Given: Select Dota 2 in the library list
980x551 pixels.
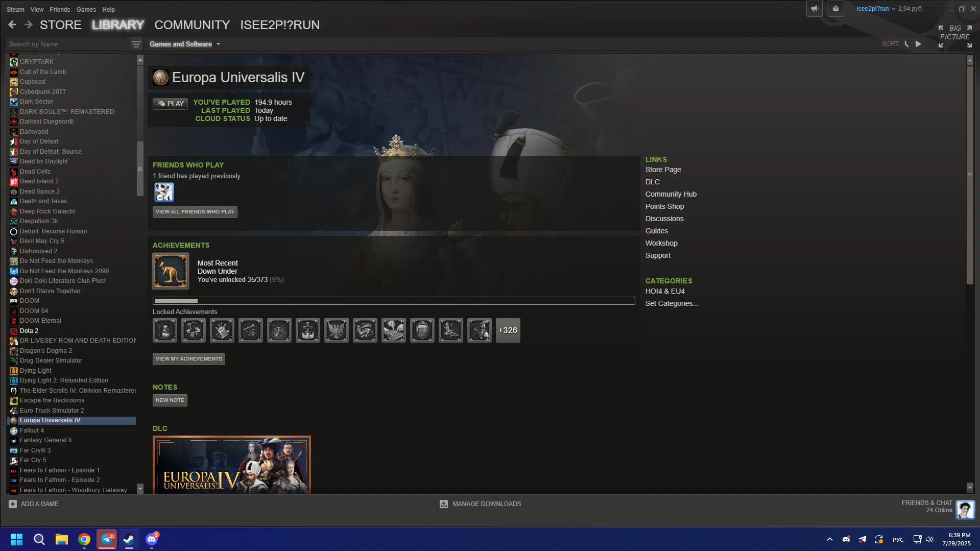Looking at the screenshot, I should coord(29,331).
